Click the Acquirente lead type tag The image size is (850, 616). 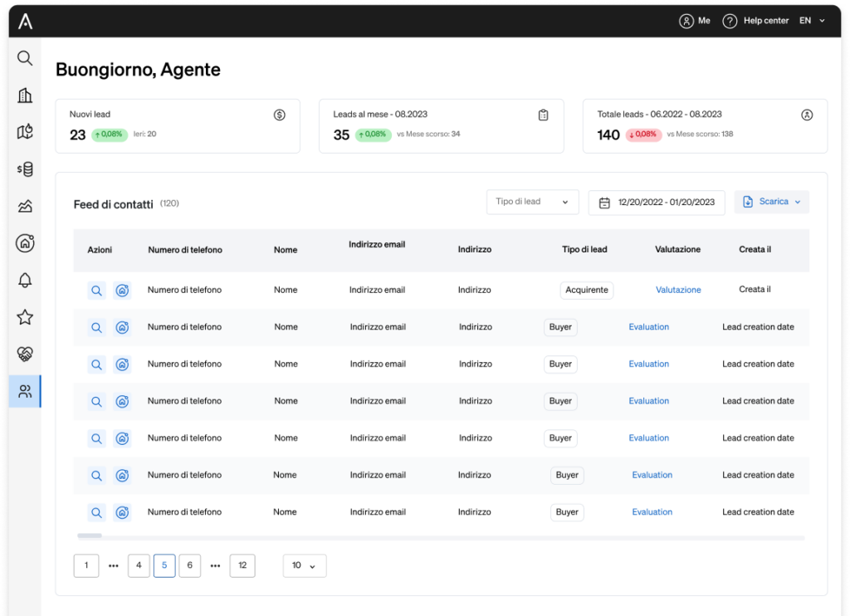click(587, 290)
